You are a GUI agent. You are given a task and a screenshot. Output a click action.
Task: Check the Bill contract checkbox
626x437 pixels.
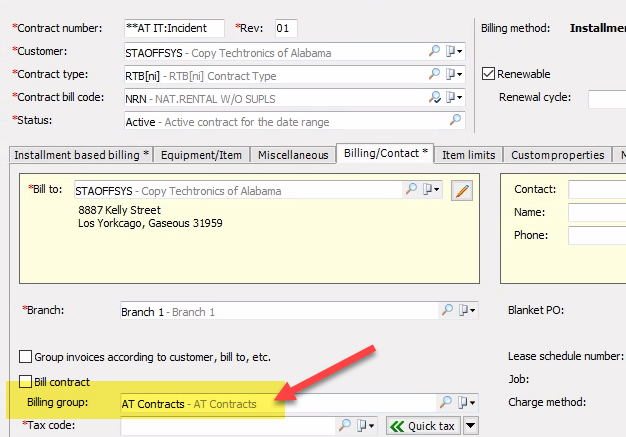[26, 381]
